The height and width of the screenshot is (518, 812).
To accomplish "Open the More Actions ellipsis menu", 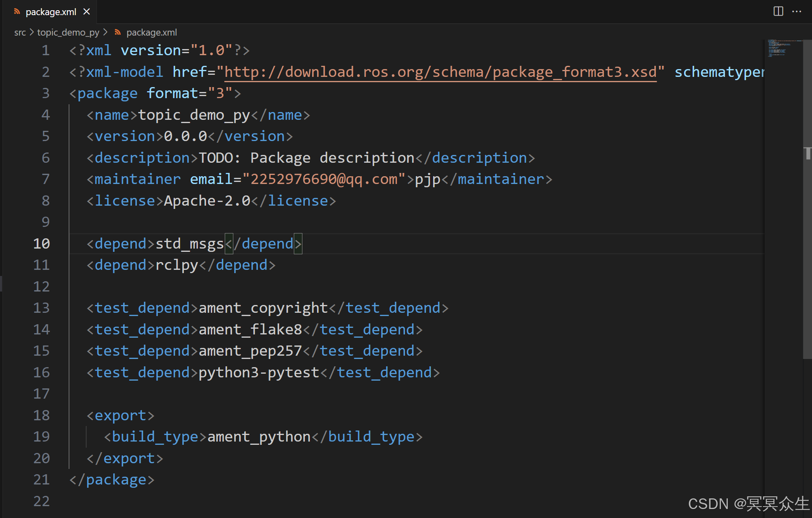I will [x=796, y=11].
